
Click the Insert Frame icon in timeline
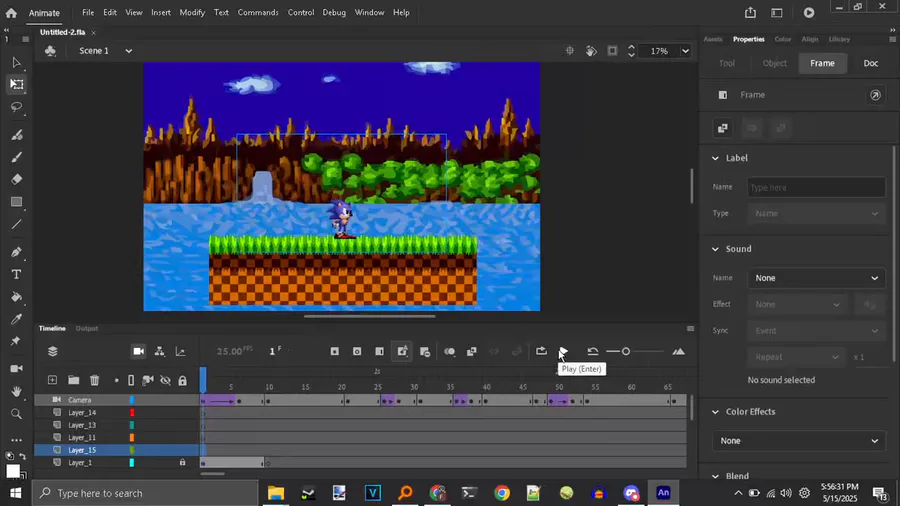pyautogui.click(x=379, y=352)
